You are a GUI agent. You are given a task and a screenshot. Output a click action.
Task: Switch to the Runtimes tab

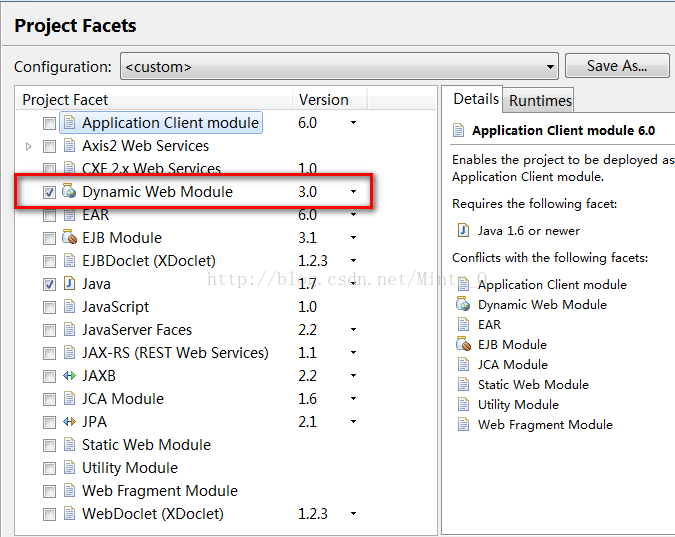pos(540,100)
